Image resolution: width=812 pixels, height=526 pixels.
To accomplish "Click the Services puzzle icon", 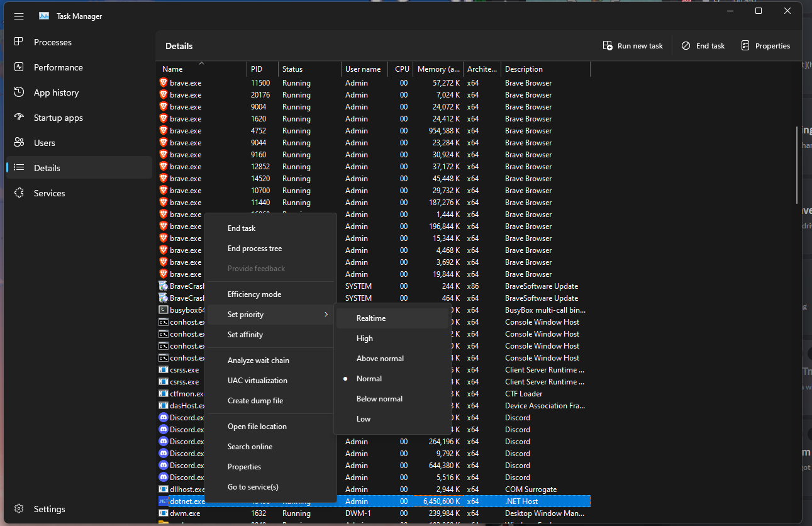I will coord(19,193).
